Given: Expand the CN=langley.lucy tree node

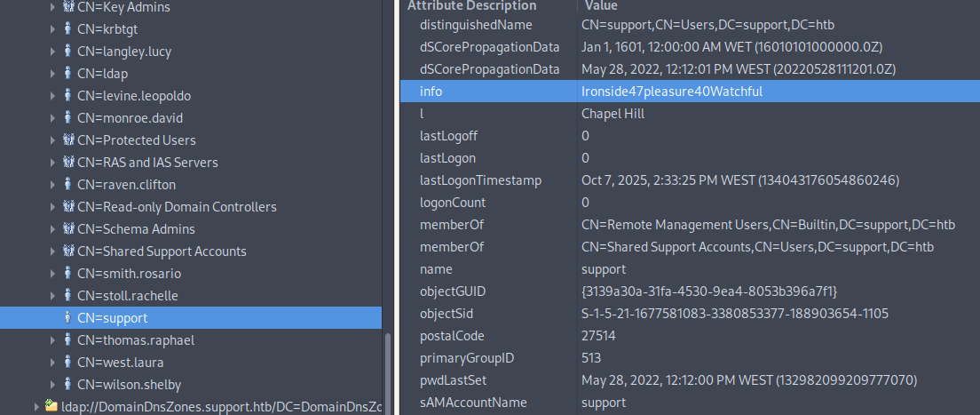Looking at the screenshot, I should [53, 52].
